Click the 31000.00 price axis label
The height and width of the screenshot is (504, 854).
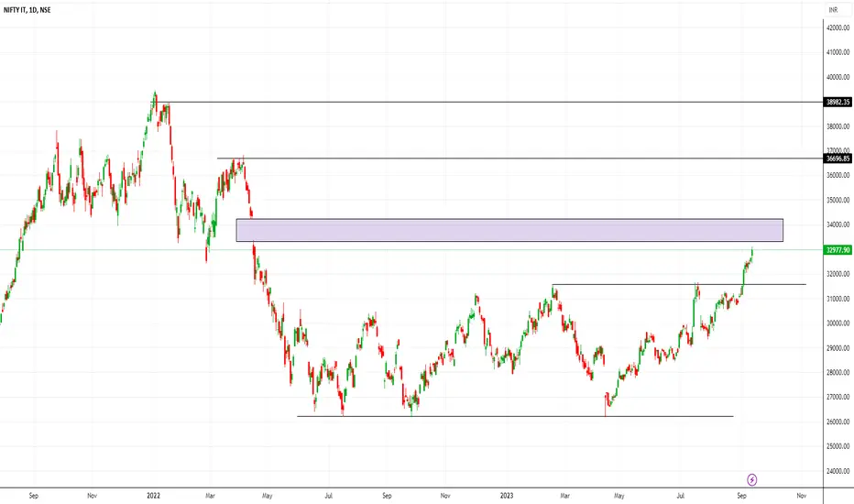[838, 299]
